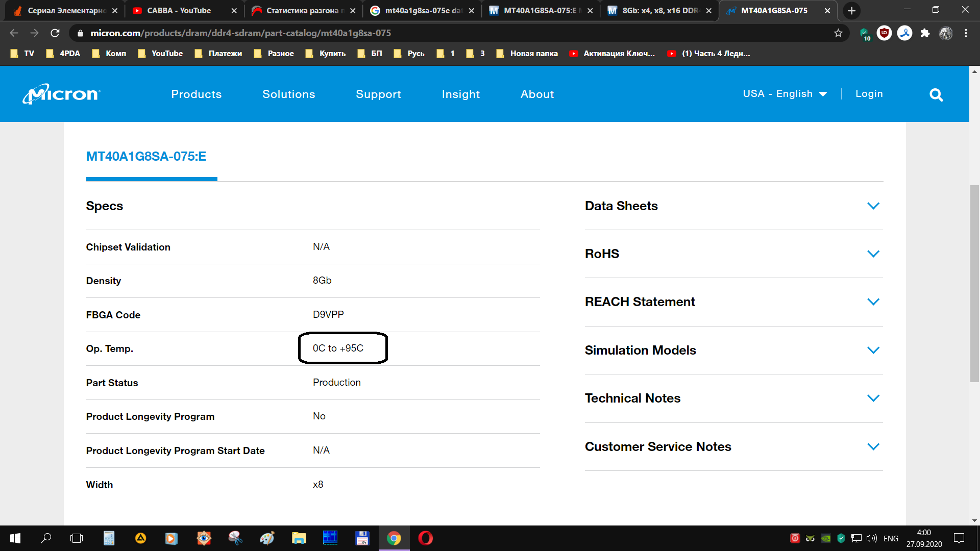Reload the page with the refresh icon
Viewport: 980px width, 551px height.
point(55,33)
